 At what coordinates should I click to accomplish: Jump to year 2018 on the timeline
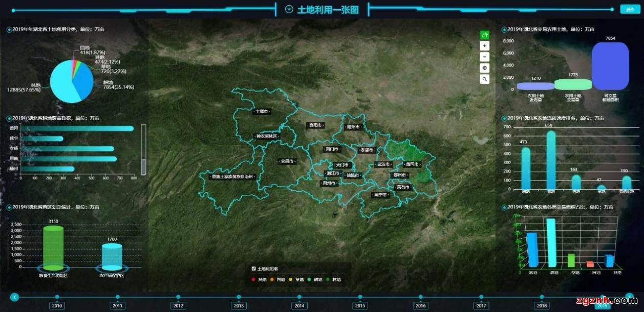coord(542,305)
